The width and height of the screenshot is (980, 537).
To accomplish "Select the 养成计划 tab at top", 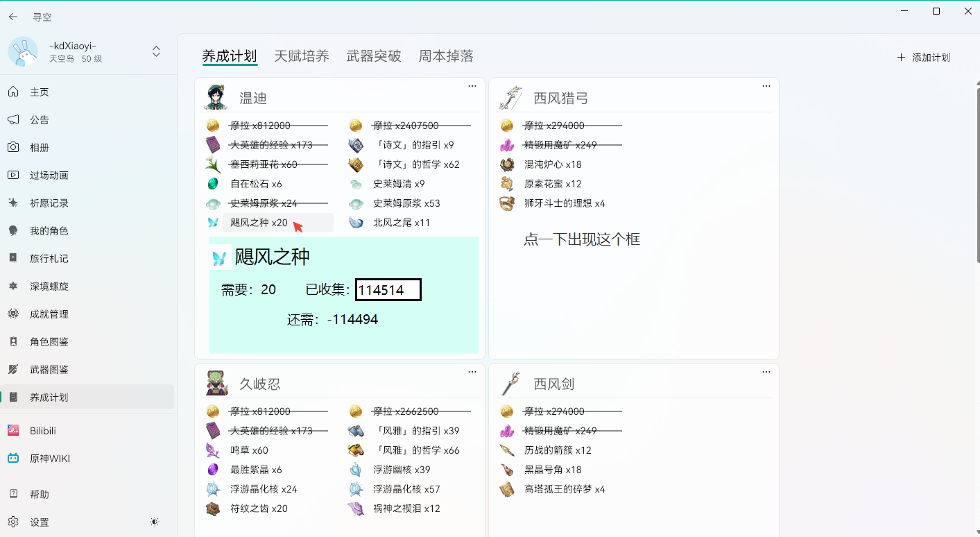I will 230,56.
